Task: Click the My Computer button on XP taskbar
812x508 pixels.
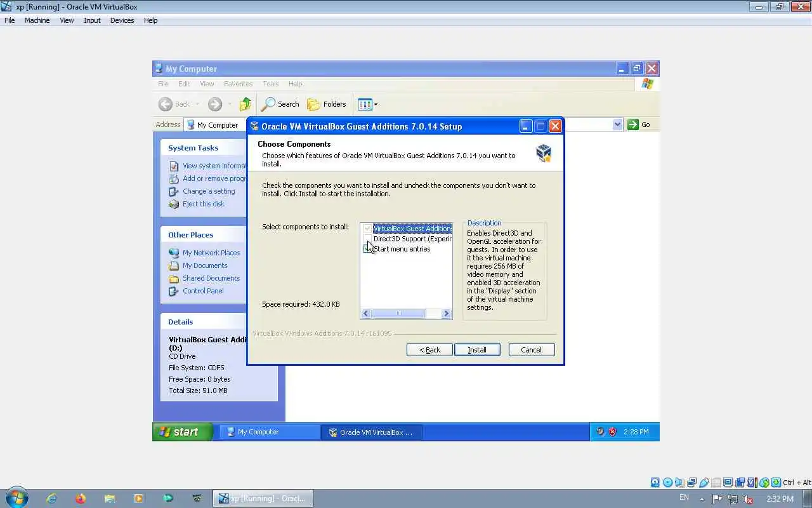Action: 270,432
